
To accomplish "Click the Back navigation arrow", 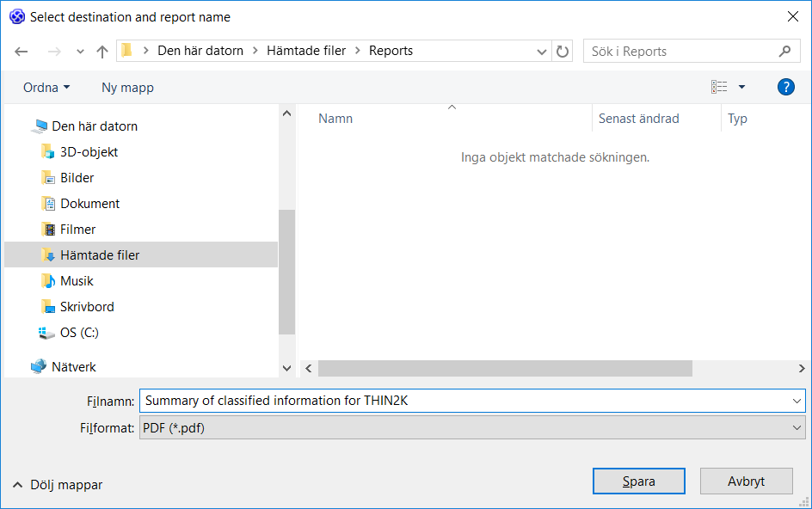I will click(x=22, y=52).
